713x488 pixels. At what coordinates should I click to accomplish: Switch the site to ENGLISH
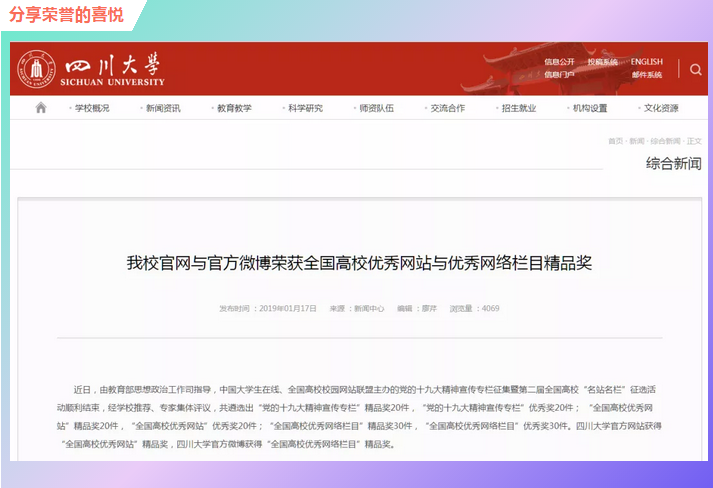(646, 62)
